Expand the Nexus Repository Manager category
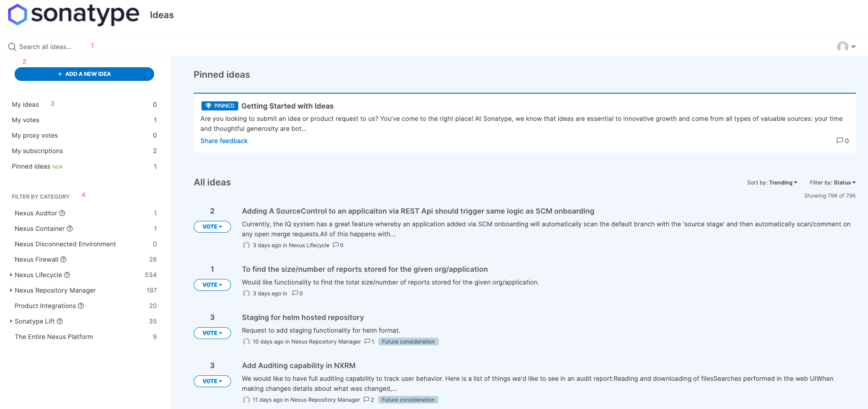 coord(11,290)
